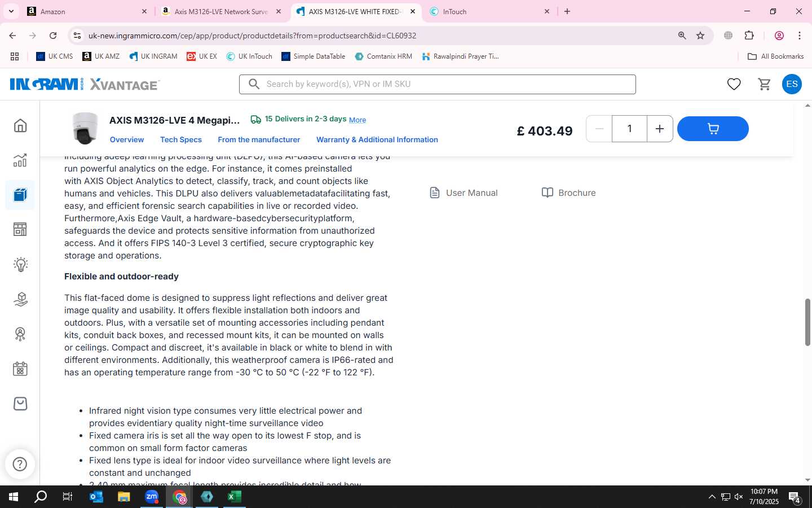Image resolution: width=812 pixels, height=508 pixels.
Task: Click the More delivery link
Action: click(x=358, y=120)
